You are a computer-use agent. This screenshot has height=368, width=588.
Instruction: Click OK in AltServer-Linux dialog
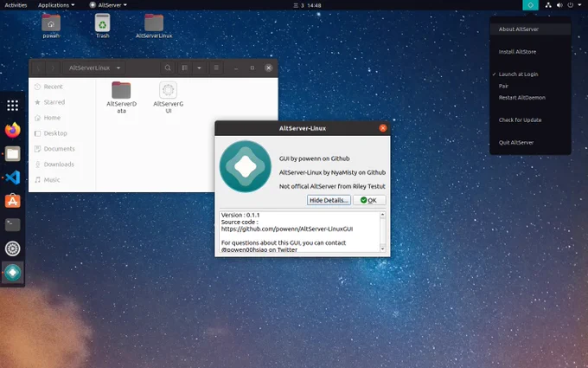369,200
